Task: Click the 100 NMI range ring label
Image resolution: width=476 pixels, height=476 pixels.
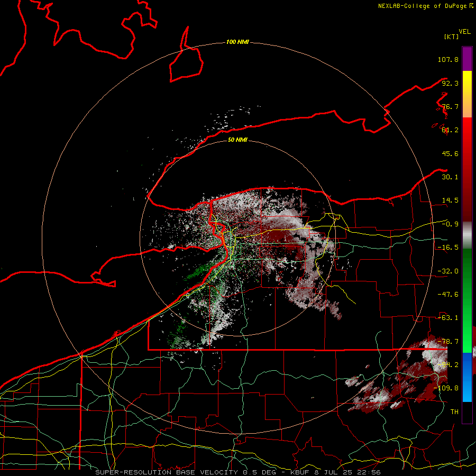Action: pyautogui.click(x=237, y=42)
